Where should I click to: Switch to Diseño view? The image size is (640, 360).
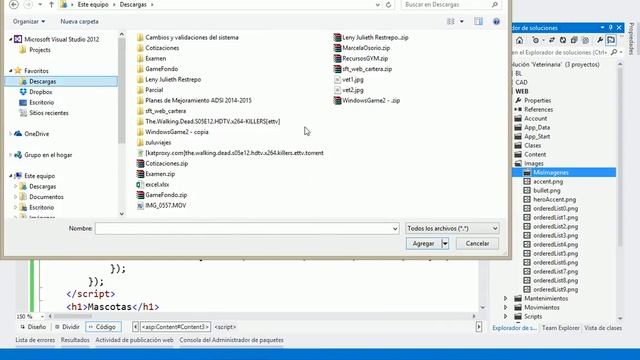33,327
